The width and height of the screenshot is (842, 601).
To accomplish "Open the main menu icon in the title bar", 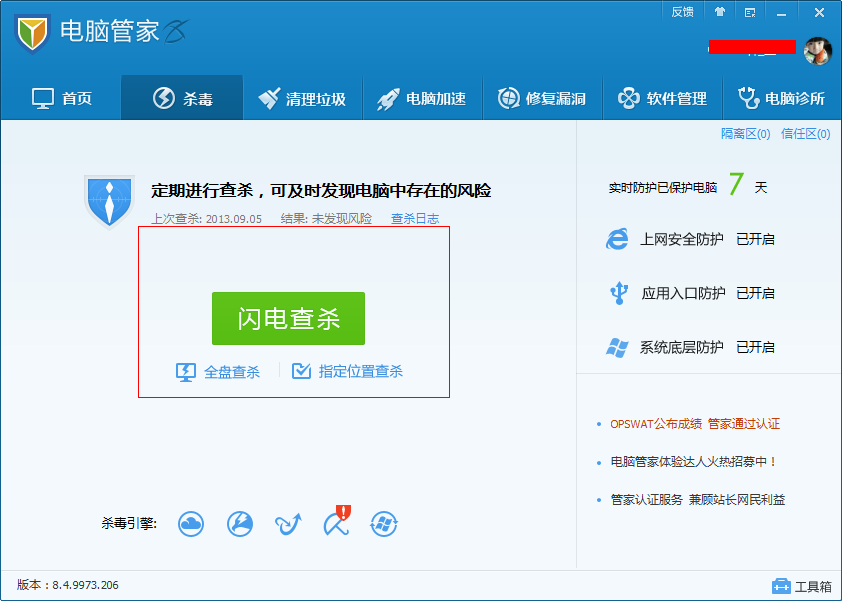I will pyautogui.click(x=750, y=12).
